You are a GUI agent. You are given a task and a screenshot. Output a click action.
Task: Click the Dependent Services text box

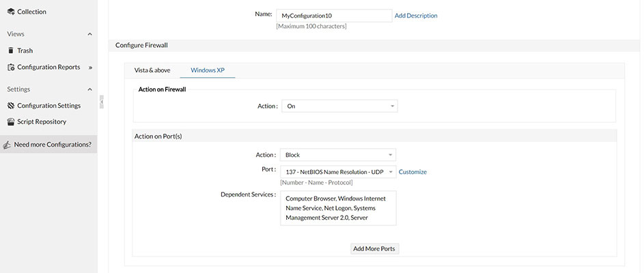[337, 208]
